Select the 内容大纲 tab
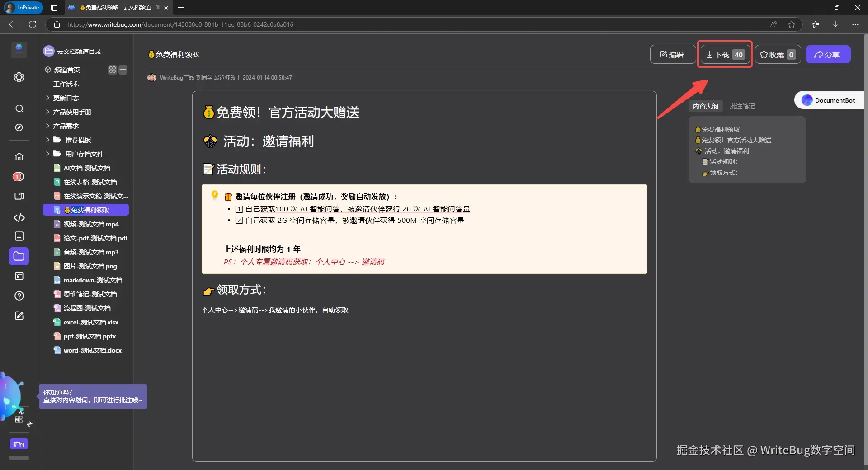This screenshot has height=470, width=868. [x=705, y=106]
